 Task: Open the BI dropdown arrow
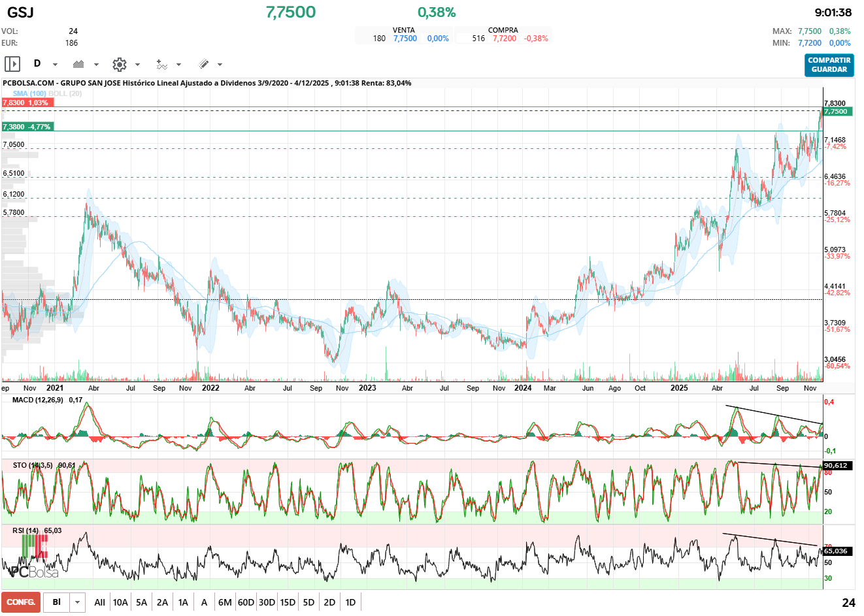78,602
